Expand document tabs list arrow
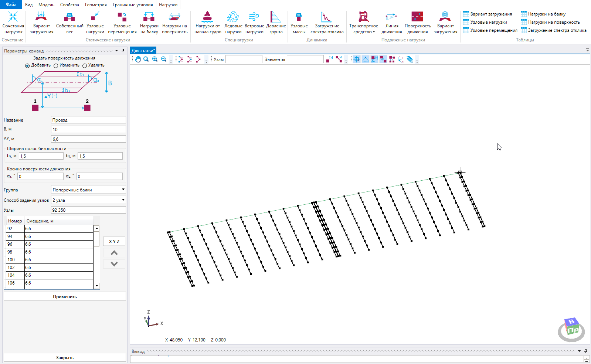591x364 pixels. point(587,50)
